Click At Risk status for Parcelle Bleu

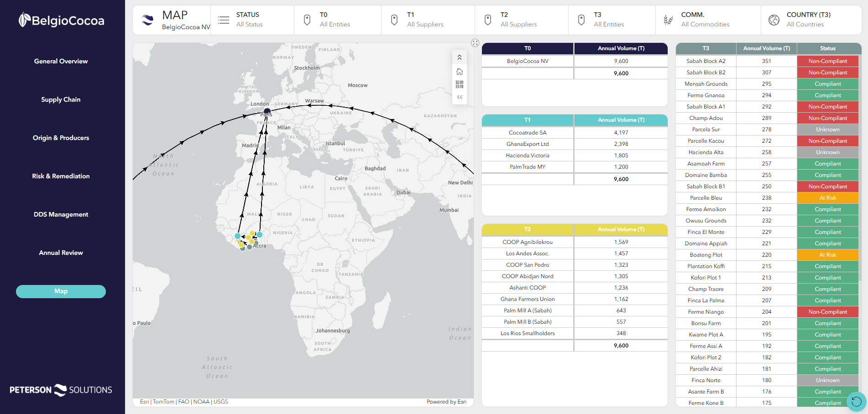click(827, 198)
